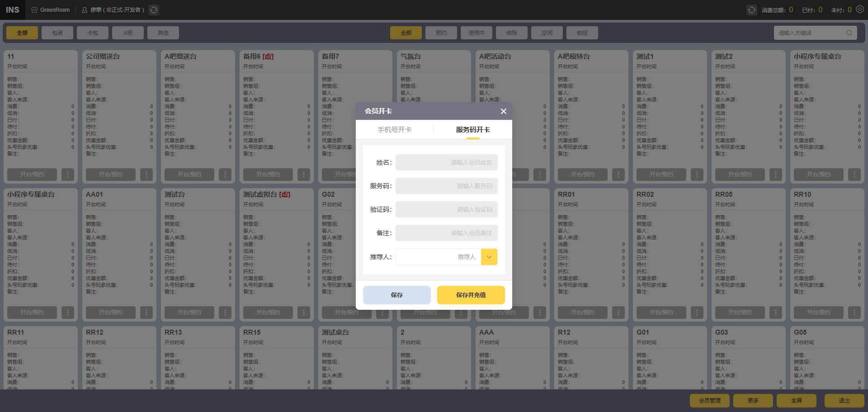Click the 消费总额 value in the header
This screenshot has width=868, height=412.
[x=791, y=9]
